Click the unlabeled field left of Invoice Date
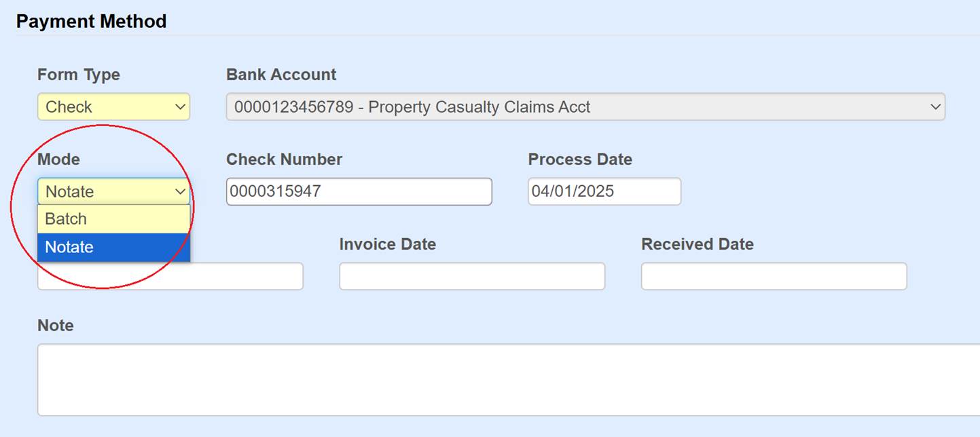 click(x=244, y=277)
